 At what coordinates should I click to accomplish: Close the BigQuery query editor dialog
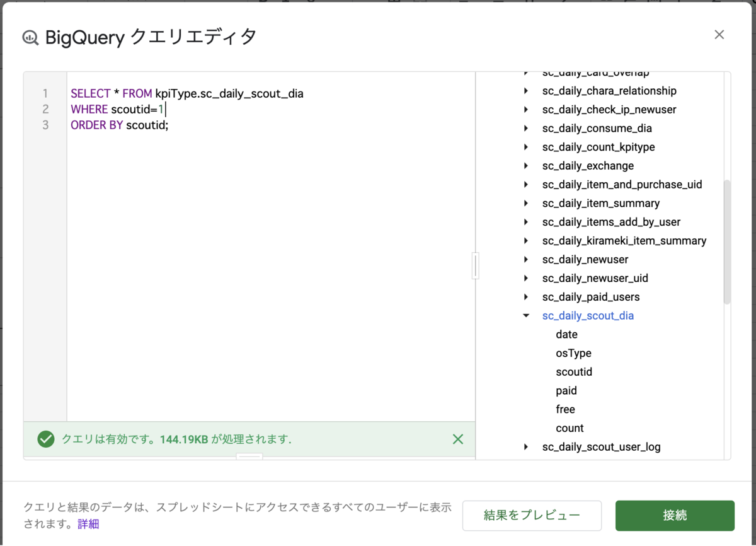click(x=719, y=35)
